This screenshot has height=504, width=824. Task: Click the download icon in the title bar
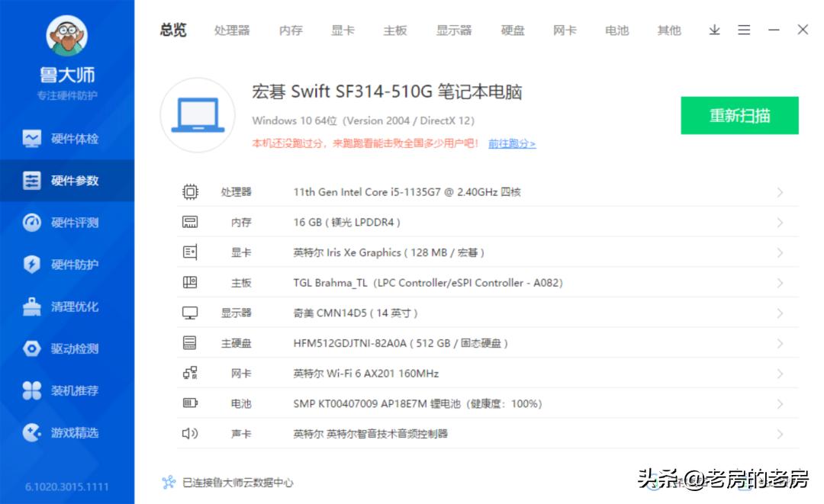coord(714,30)
